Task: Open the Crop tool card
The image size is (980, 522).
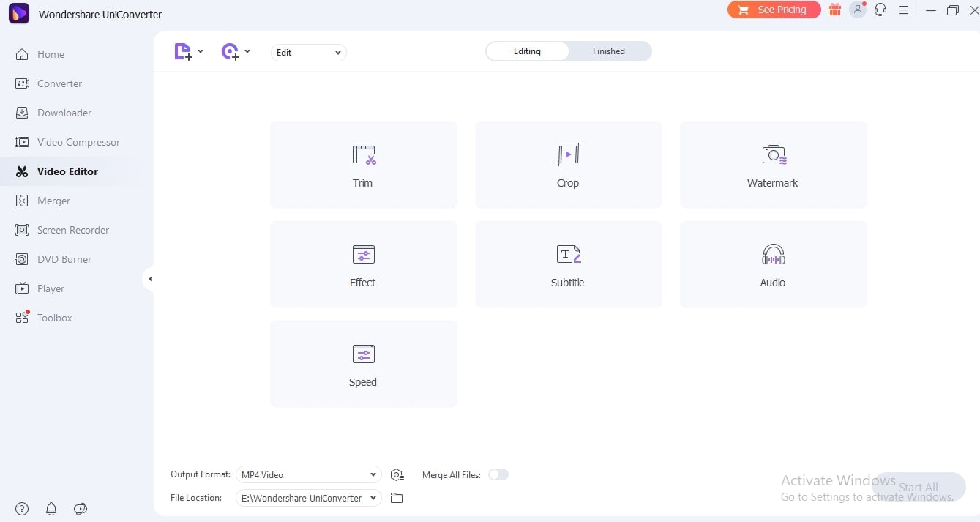Action: tap(569, 165)
